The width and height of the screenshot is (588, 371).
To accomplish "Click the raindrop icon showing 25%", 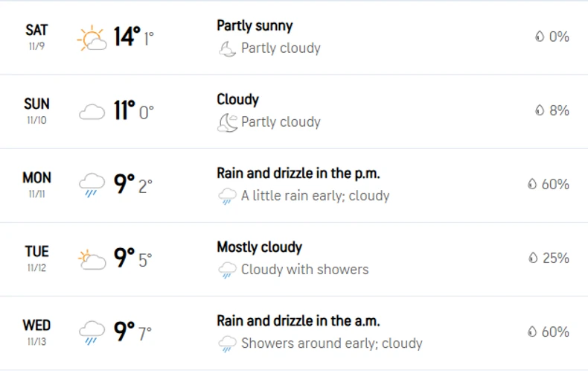I will [x=533, y=258].
